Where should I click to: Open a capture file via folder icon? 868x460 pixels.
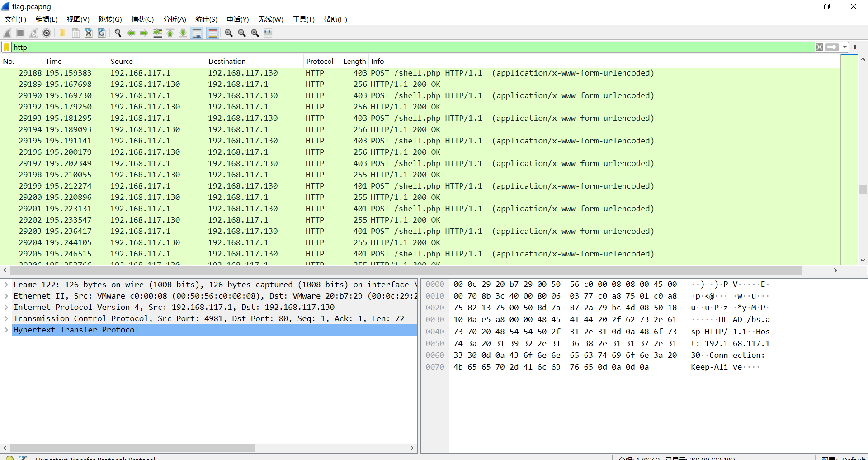pos(62,33)
